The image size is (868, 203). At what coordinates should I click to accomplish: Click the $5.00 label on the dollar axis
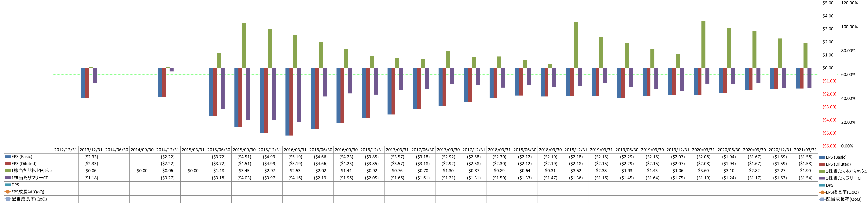coord(828,3)
